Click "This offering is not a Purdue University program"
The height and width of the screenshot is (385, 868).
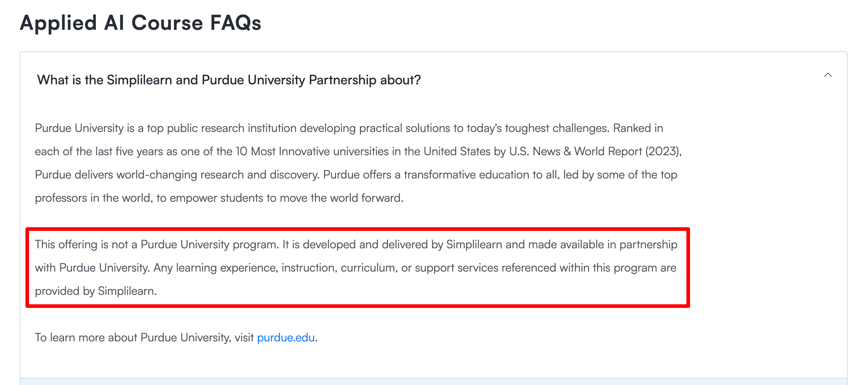tap(156, 245)
